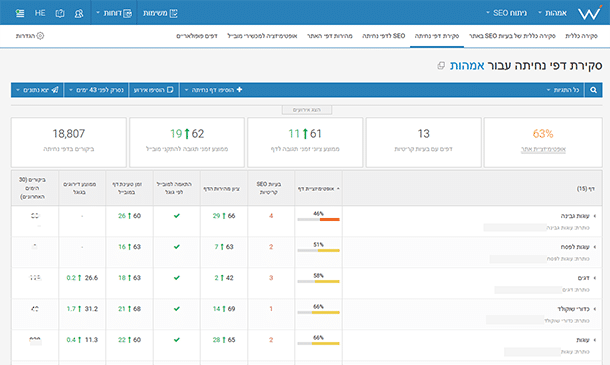This screenshot has height=365, width=610.
Task: Open the אופטימיזציית אתר link under 63%
Action: tap(543, 149)
